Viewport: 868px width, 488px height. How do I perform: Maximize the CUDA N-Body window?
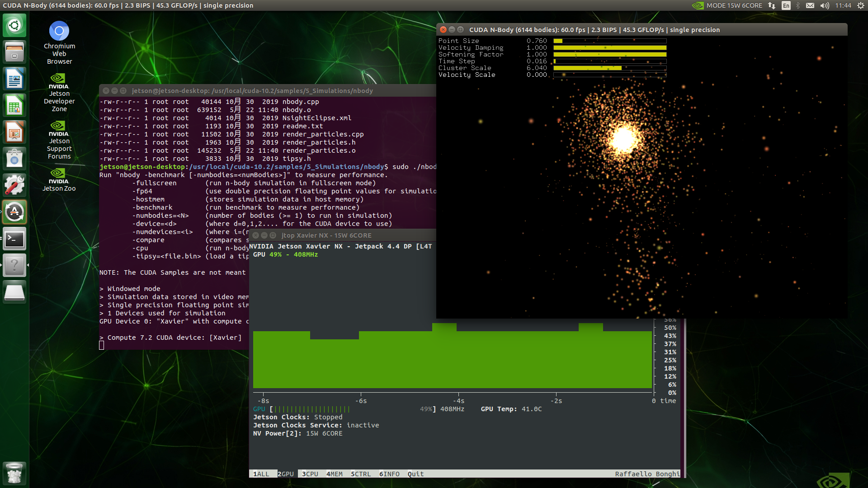[460, 30]
